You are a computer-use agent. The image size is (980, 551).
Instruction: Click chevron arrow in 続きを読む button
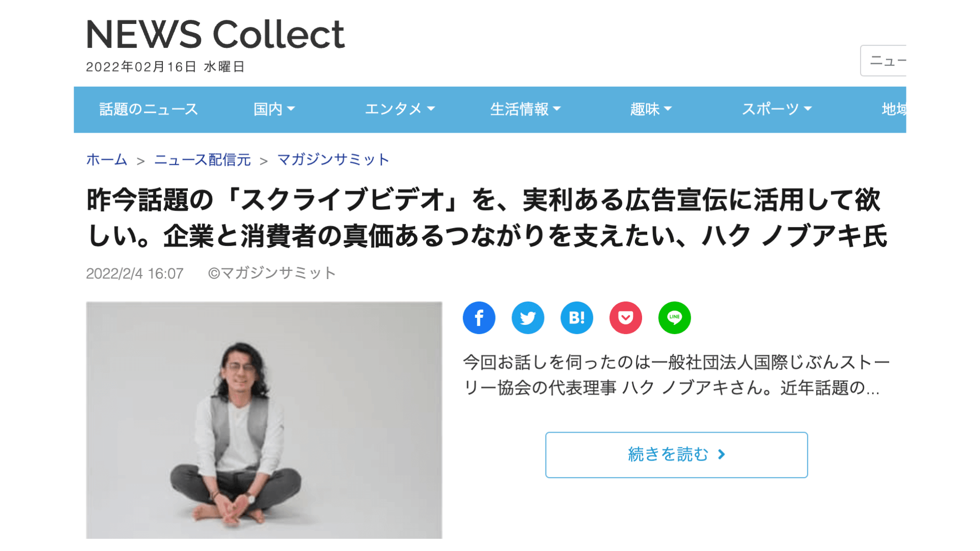[722, 454]
